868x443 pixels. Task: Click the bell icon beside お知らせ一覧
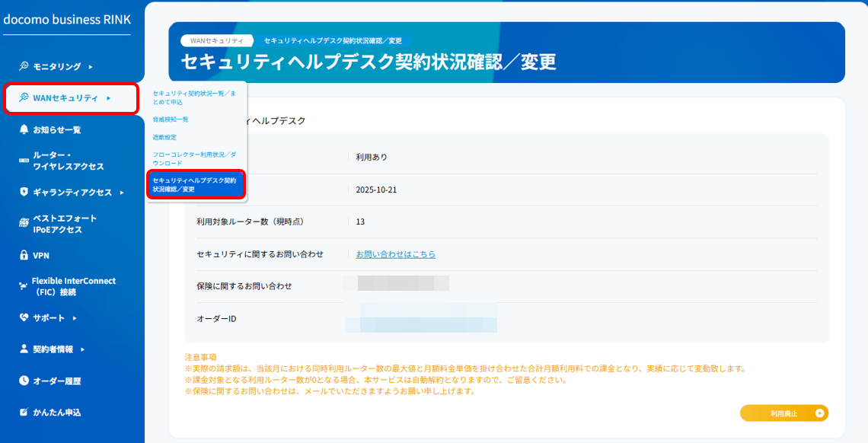coord(23,129)
